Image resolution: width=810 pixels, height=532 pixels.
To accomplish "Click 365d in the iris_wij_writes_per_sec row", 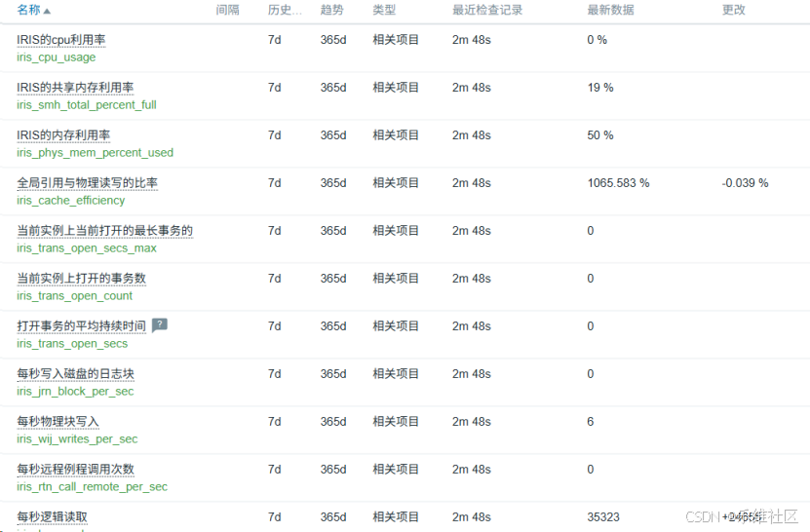I will click(x=333, y=422).
